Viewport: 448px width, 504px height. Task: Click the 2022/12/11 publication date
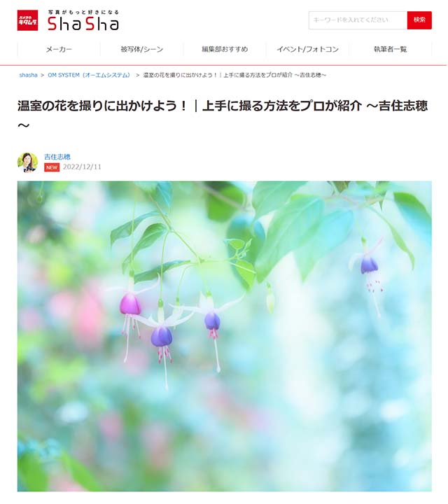[x=82, y=167]
